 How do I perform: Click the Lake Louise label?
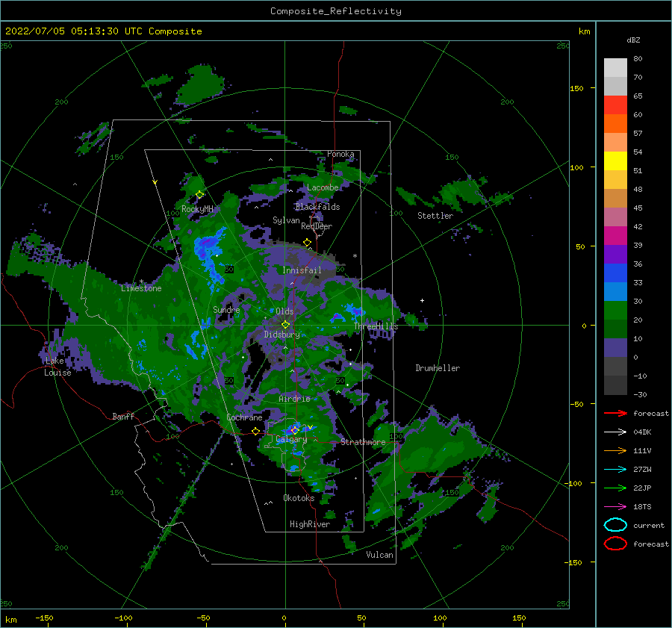(57, 367)
